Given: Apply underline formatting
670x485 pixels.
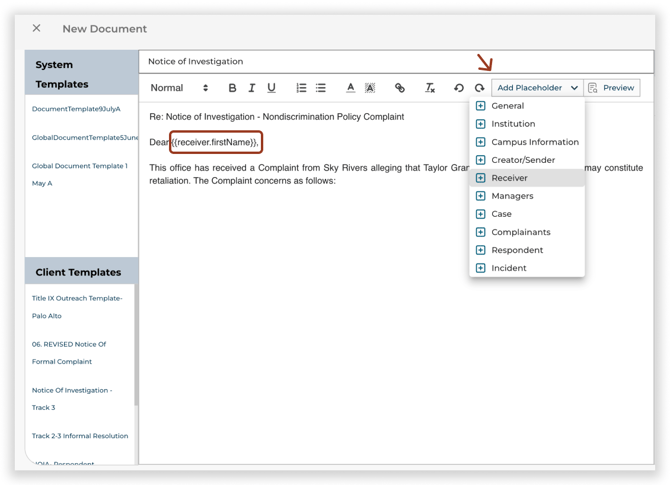Looking at the screenshot, I should (271, 88).
